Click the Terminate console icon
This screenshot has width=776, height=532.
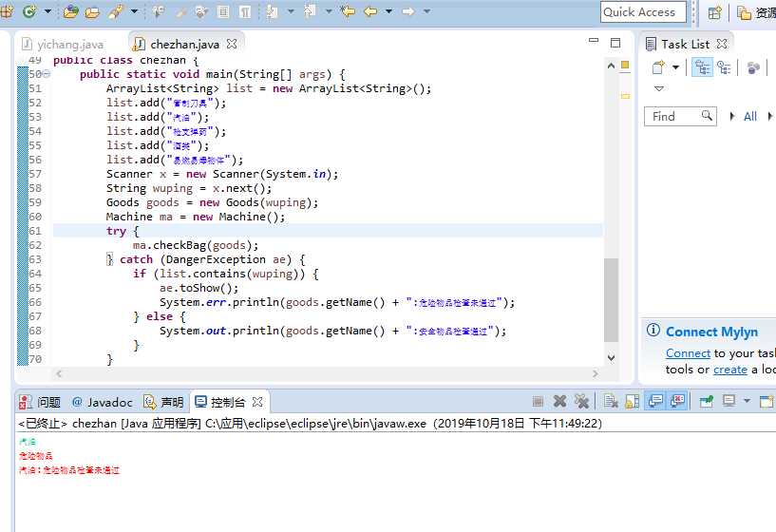(538, 401)
